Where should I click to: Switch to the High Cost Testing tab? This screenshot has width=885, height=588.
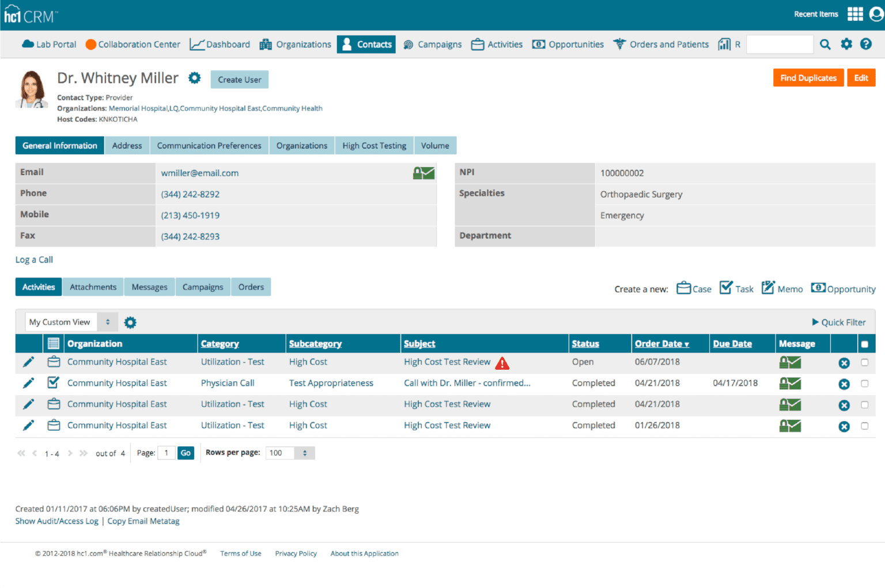[374, 146]
